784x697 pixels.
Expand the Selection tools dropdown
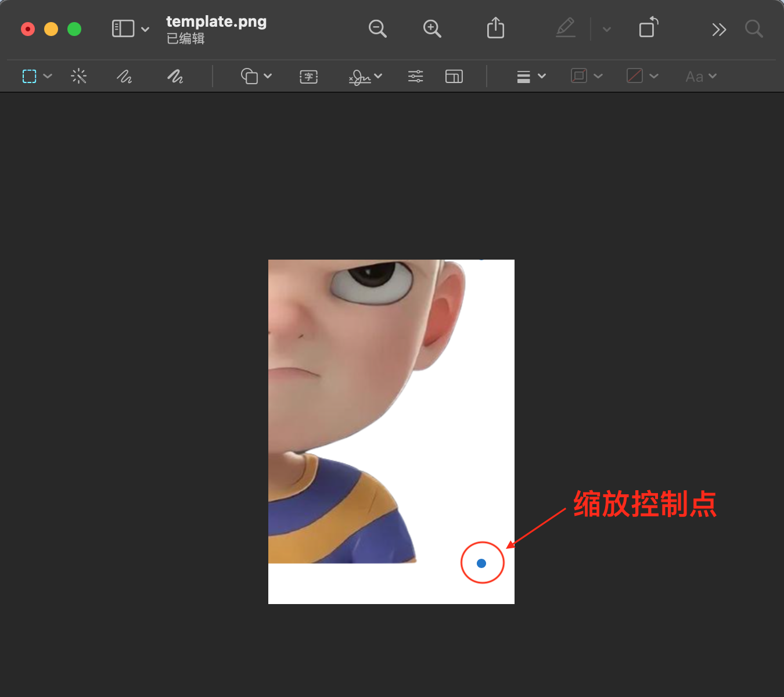pos(48,76)
